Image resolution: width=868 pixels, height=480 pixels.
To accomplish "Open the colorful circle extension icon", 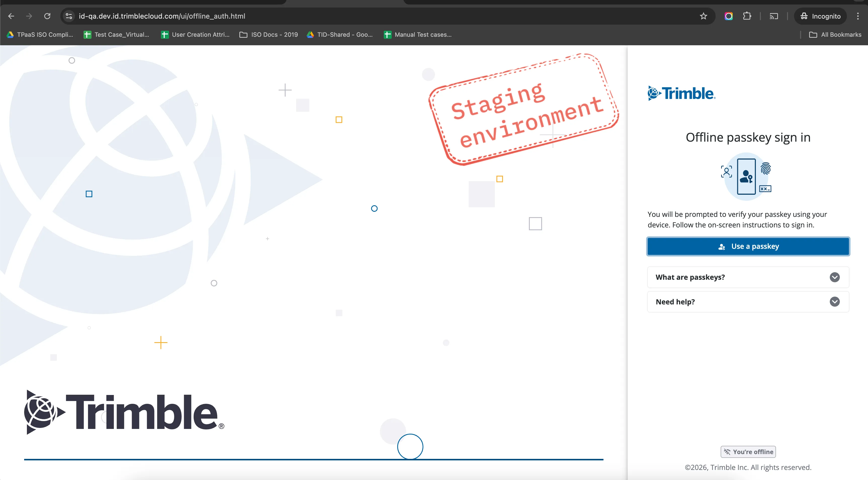I will click(x=728, y=16).
